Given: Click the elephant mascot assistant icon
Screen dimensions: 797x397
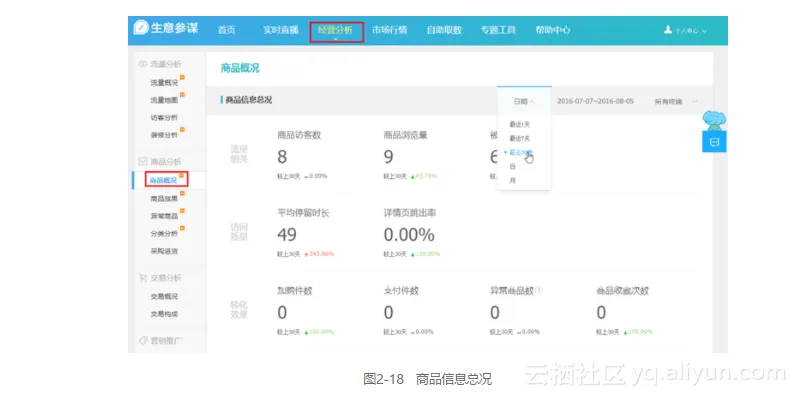Looking at the screenshot, I should pyautogui.click(x=714, y=120).
